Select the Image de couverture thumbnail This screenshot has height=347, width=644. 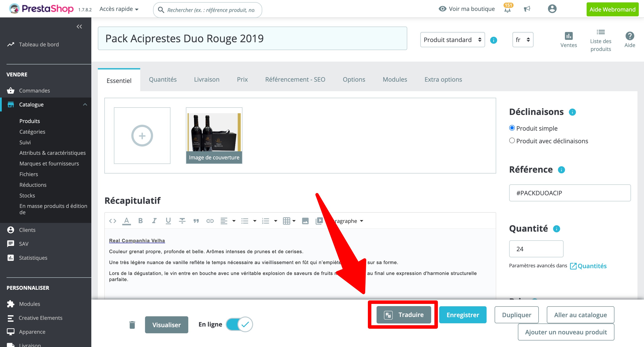[214, 135]
